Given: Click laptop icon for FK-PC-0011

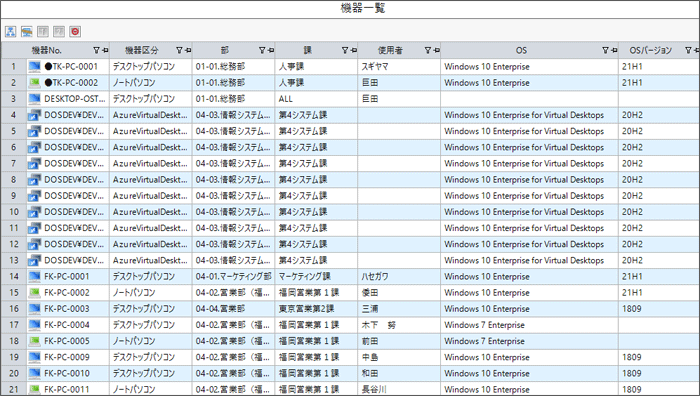Looking at the screenshot, I should [x=34, y=389].
